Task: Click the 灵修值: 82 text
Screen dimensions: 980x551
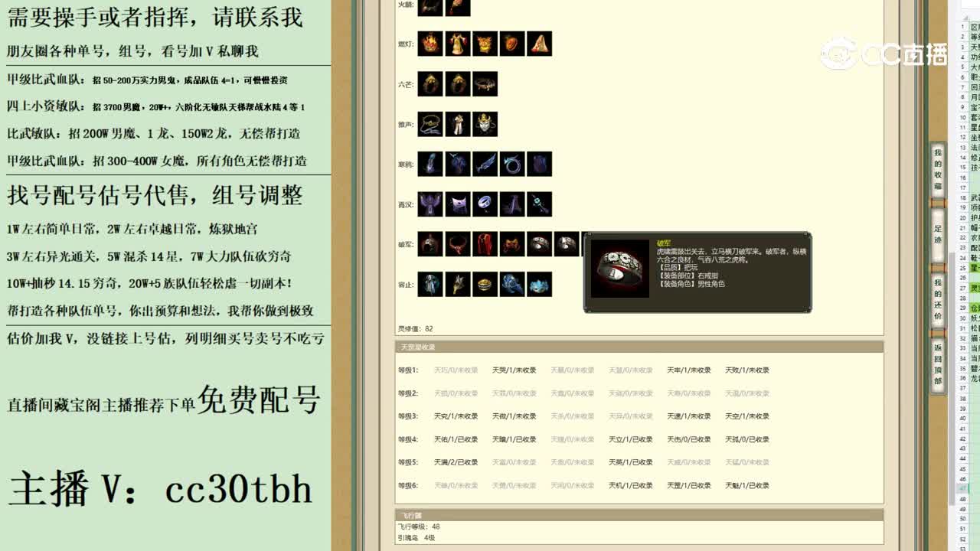Action: tap(415, 329)
